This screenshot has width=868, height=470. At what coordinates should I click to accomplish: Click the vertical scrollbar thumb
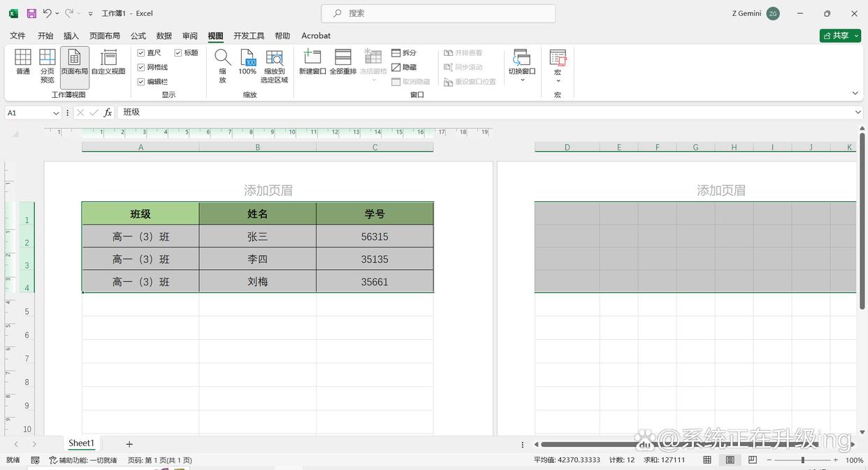[x=862, y=221]
